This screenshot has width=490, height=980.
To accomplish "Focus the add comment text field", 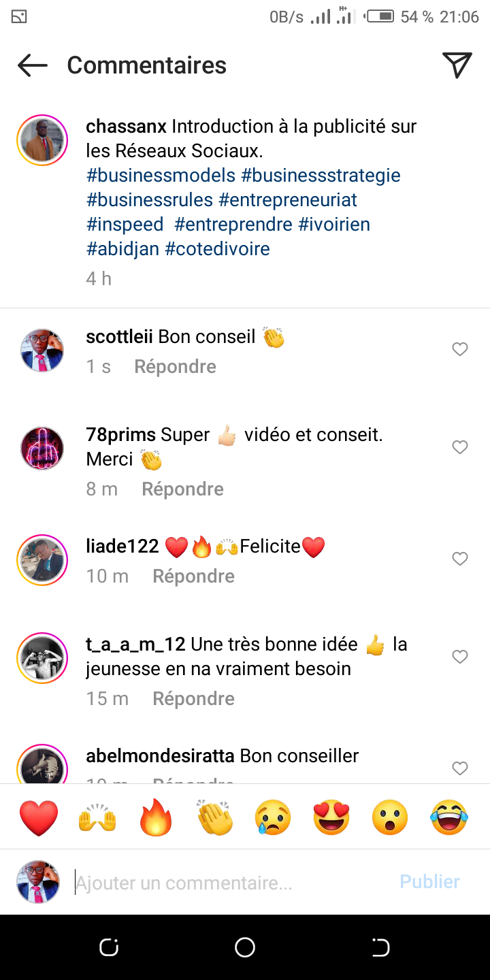I will tap(231, 883).
